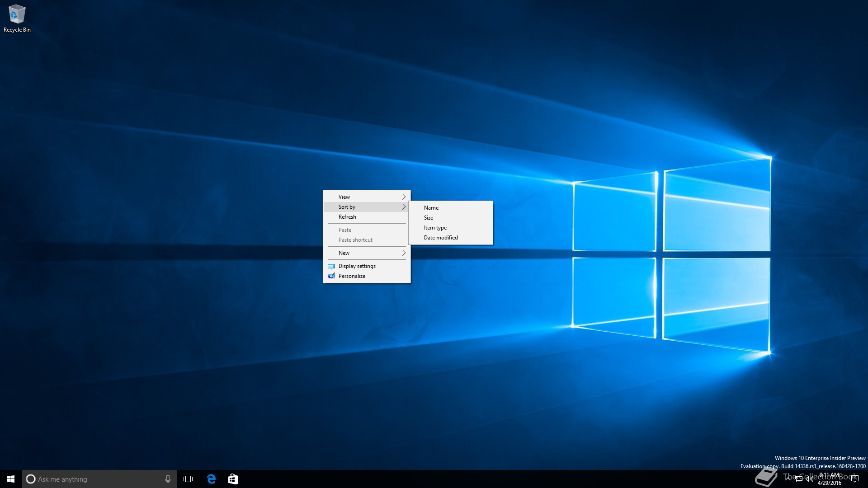Launch Microsoft Edge from the taskbar
This screenshot has height=488, width=868.
(211, 479)
